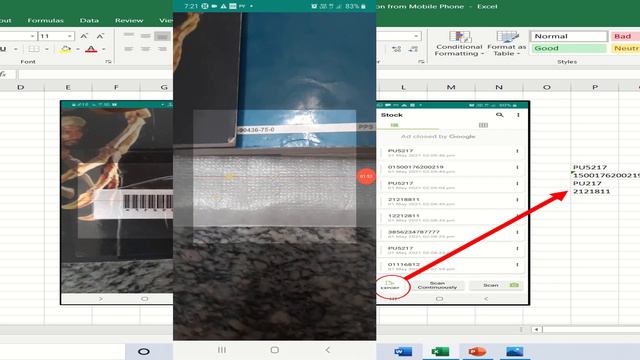The width and height of the screenshot is (640, 360).
Task: Decrease font size with the smaller A icon
Action: tap(100, 36)
